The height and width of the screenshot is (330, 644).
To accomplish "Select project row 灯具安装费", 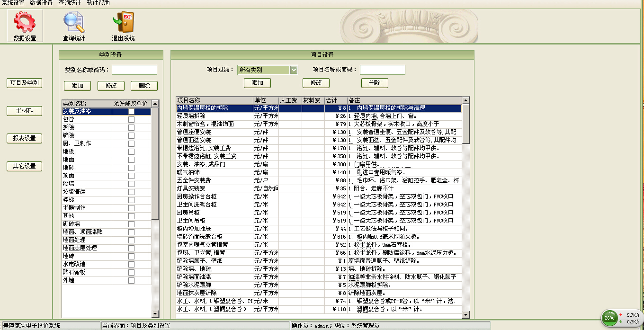I will [319, 189].
